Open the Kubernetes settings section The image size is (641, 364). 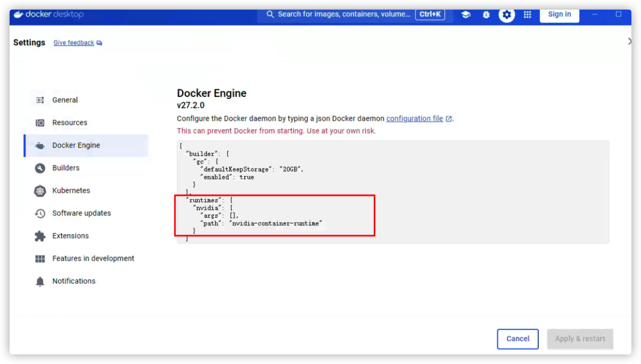click(x=86, y=191)
